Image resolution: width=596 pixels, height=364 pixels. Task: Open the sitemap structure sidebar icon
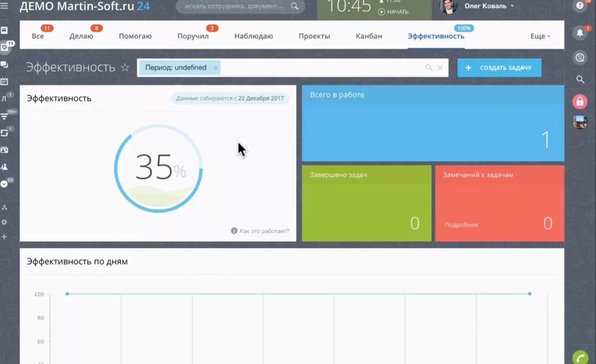point(4,207)
